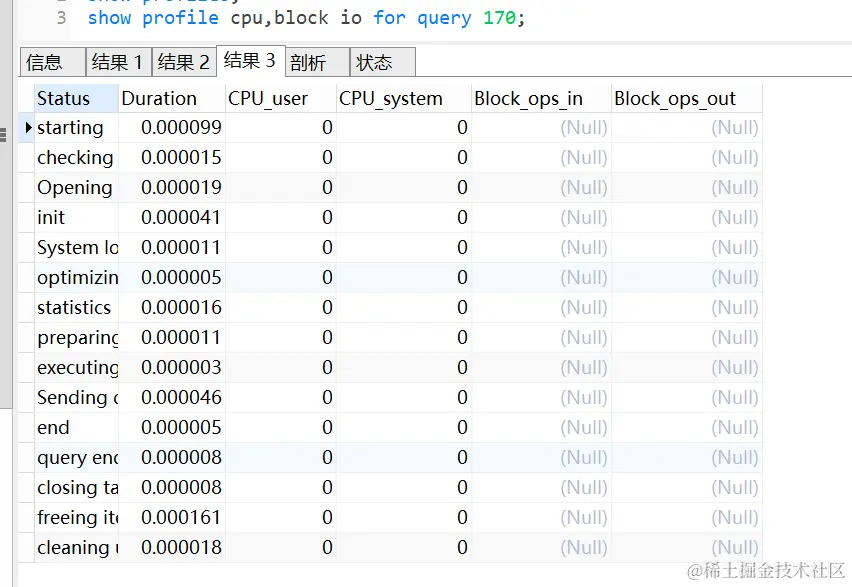
Task: Click the Block_ops_out column header
Action: (x=687, y=98)
